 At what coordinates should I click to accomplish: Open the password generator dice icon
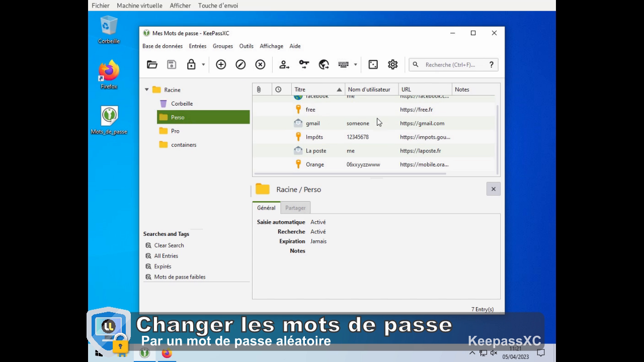tap(373, 64)
